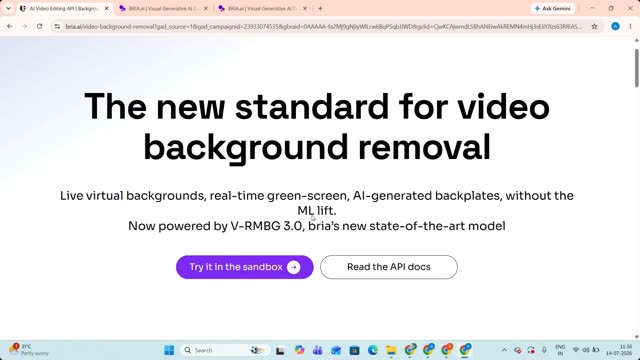Click the text "Now powered by V-RMBG 3.0"

tap(215, 226)
